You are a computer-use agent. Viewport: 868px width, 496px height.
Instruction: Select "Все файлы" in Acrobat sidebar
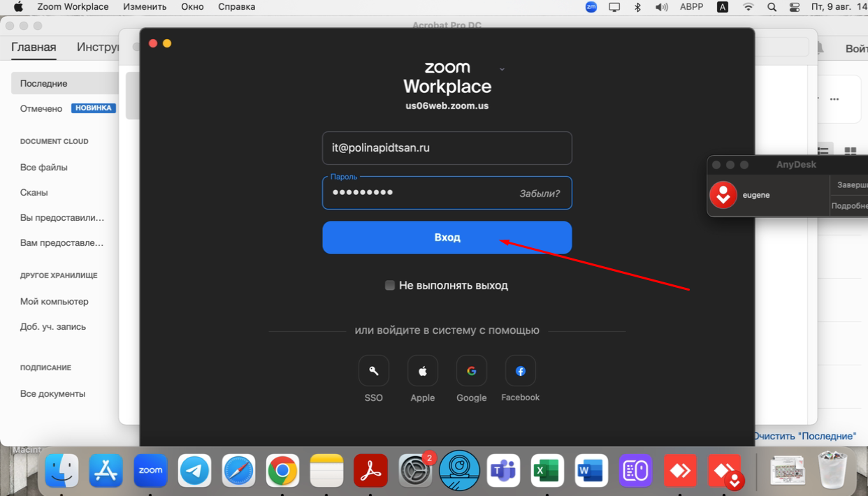point(44,168)
